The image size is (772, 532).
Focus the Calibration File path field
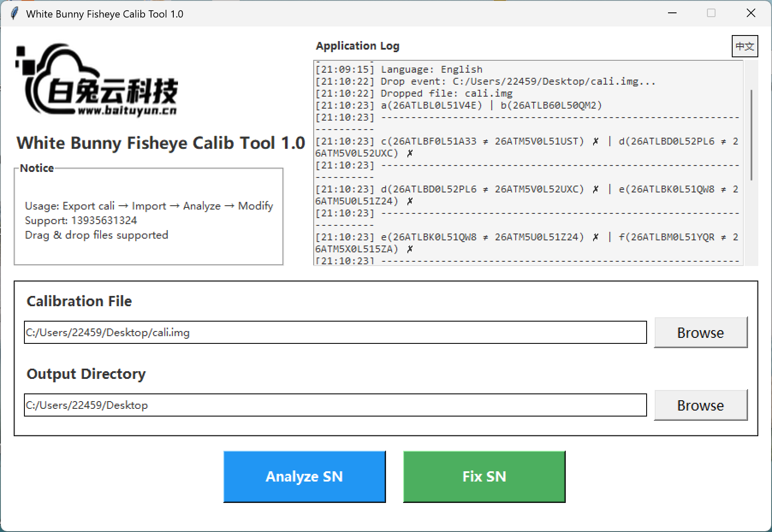335,332
